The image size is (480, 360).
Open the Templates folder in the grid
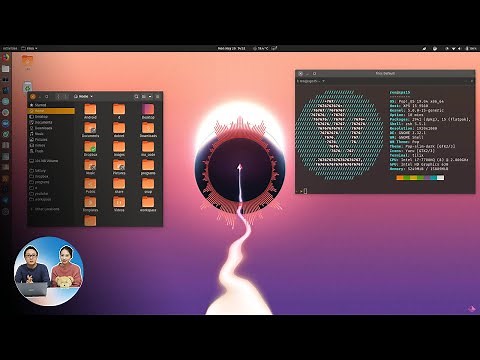click(90, 204)
